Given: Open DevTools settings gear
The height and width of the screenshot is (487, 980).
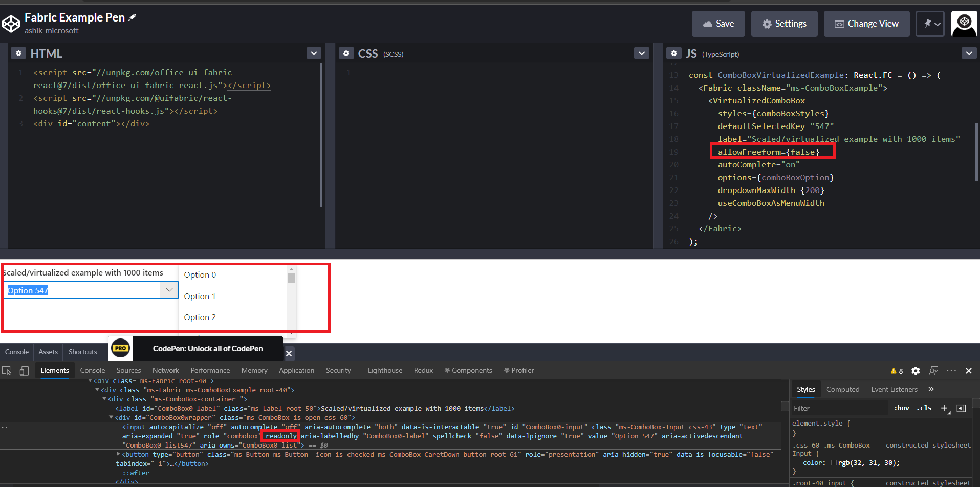Looking at the screenshot, I should pyautogui.click(x=916, y=371).
